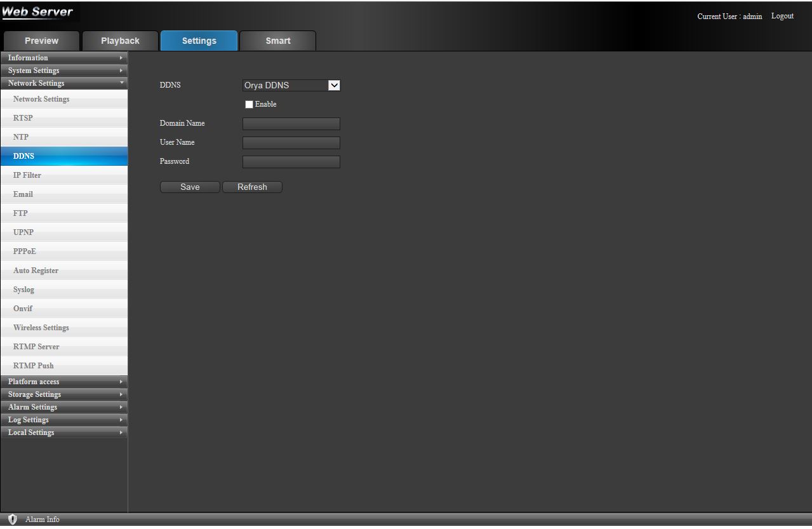The height and width of the screenshot is (529, 812).
Task: Click the Web Server logo
Action: (38, 12)
